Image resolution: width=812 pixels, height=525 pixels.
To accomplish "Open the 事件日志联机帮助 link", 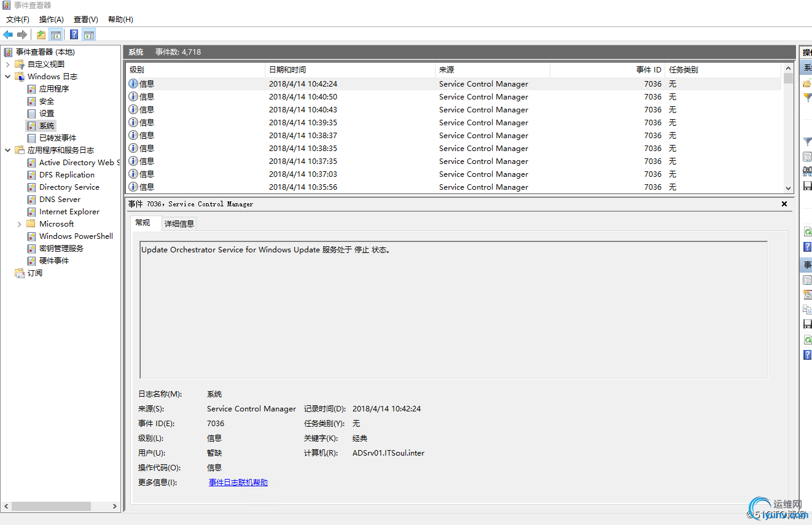I will pos(238,483).
